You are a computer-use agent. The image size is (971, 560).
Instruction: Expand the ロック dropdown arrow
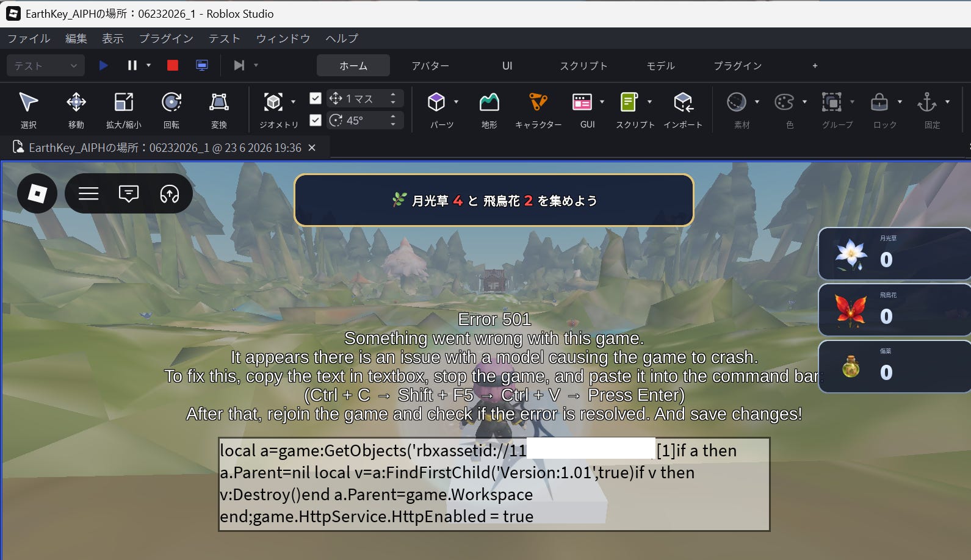pos(900,102)
